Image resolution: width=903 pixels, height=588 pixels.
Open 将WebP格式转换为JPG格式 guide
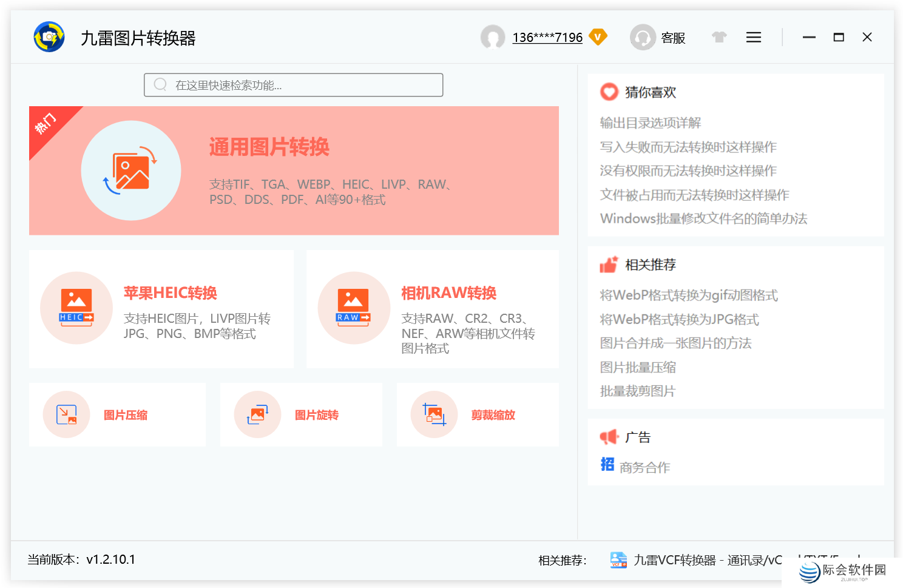679,319
